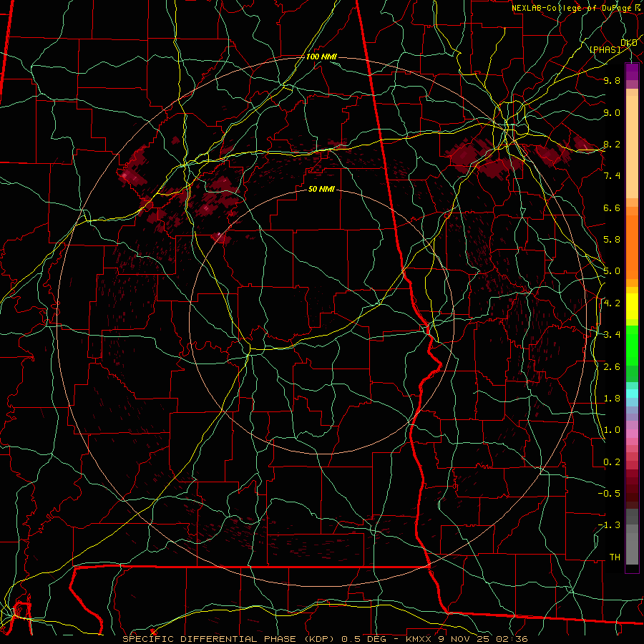Pick the gray swatch near TH
This screenshot has width=644, height=644.
coord(632,548)
